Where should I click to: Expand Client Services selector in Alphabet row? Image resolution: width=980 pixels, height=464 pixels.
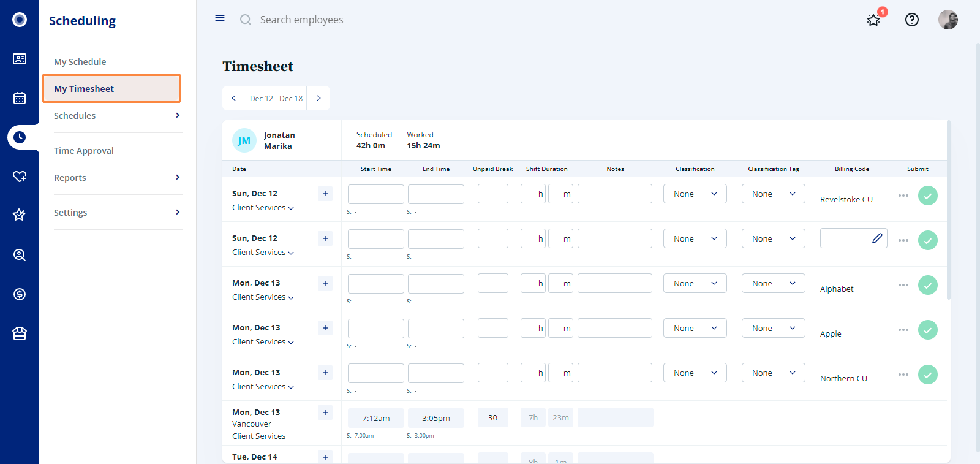click(263, 297)
